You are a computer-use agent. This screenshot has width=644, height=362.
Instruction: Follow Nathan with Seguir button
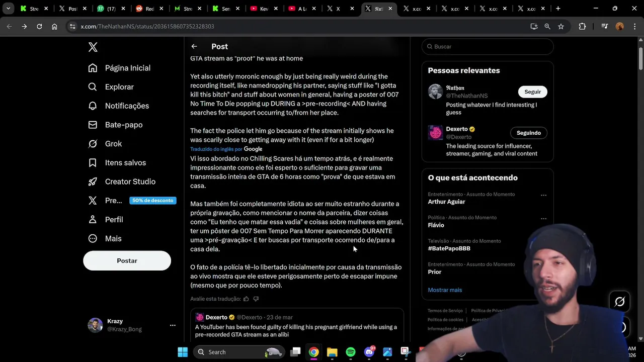tap(532, 92)
